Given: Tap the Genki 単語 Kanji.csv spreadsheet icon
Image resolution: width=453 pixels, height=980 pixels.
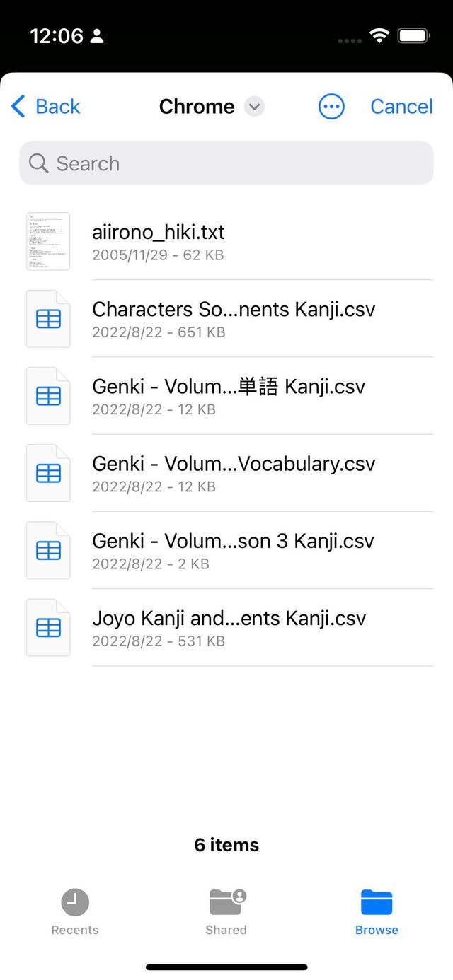Looking at the screenshot, I should 48,396.
